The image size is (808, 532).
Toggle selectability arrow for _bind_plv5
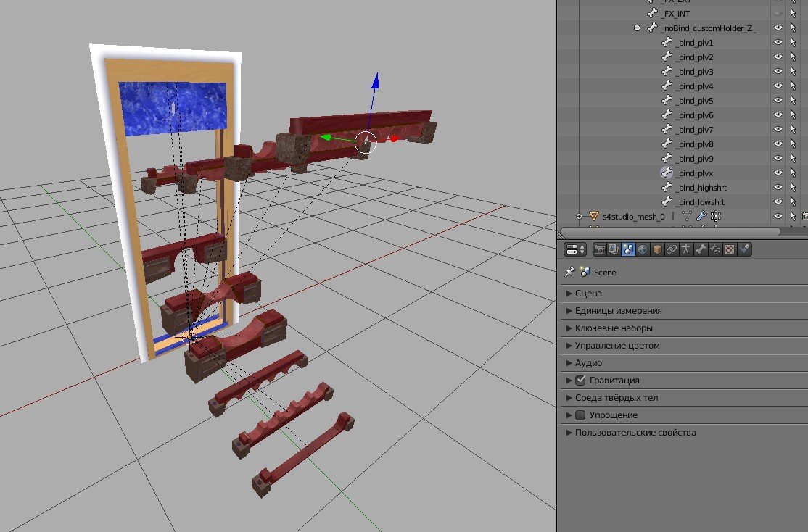pos(793,101)
